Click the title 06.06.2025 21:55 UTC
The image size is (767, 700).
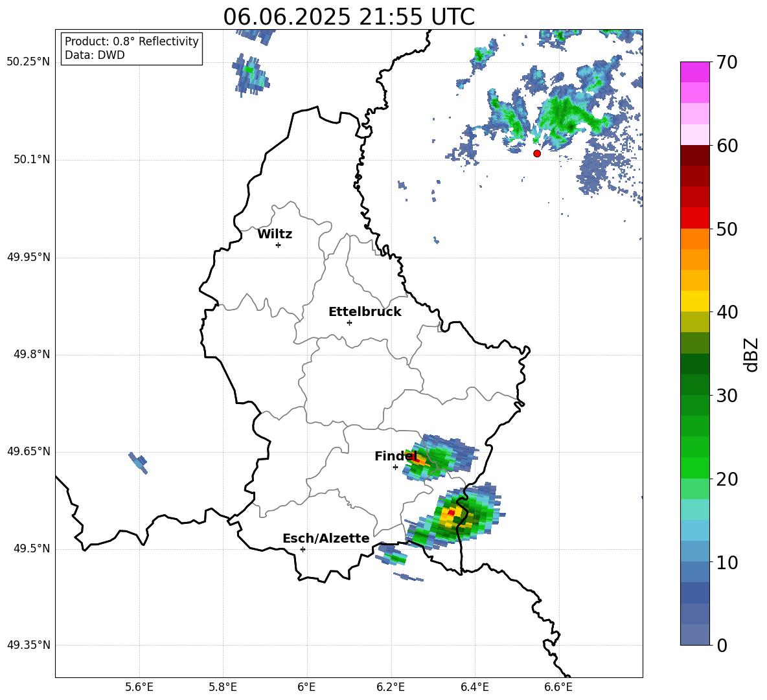tap(349, 17)
